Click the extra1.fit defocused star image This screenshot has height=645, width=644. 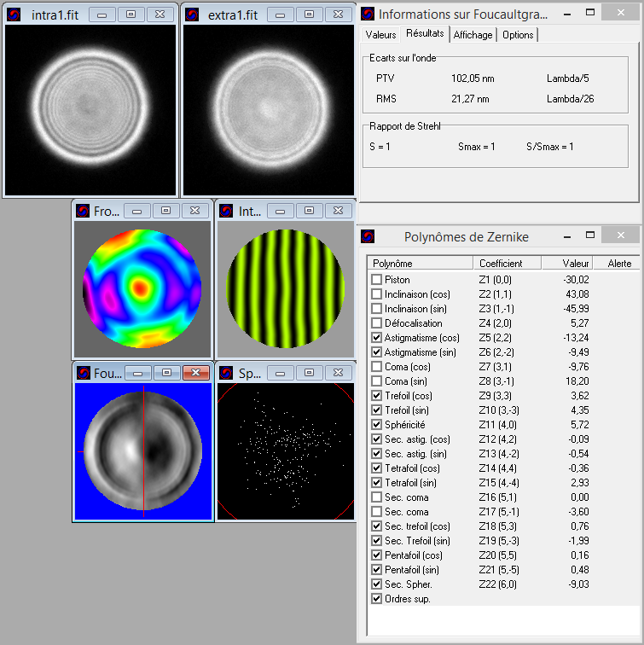[269, 110]
